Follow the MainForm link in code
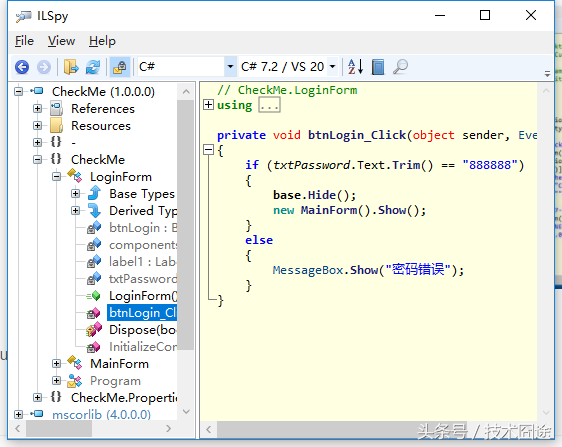 point(329,210)
